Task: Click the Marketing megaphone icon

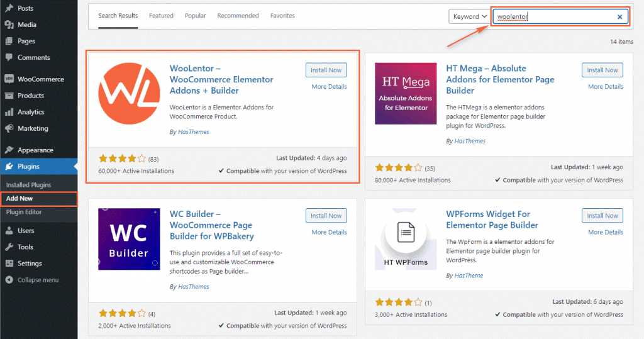Action: (9, 128)
